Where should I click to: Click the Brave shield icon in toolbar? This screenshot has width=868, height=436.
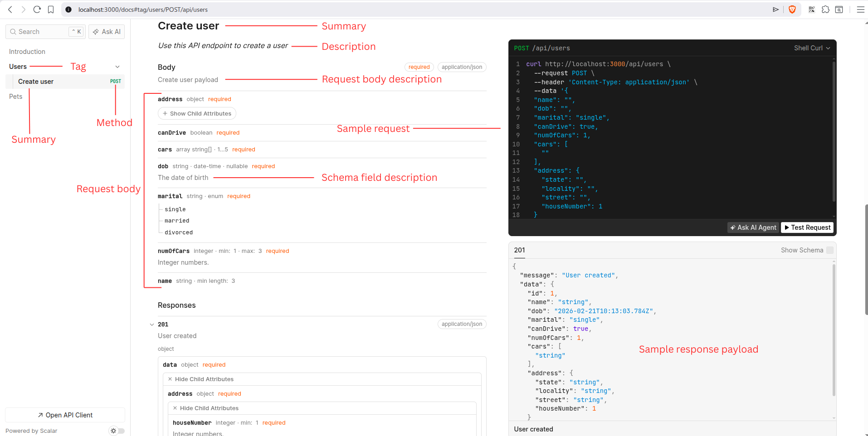coord(792,9)
